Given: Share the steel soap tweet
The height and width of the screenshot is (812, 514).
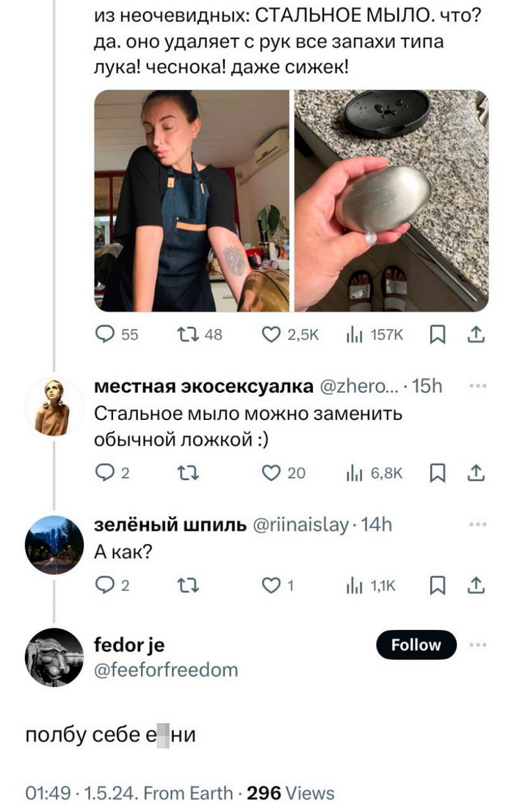Looking at the screenshot, I should point(476,335).
